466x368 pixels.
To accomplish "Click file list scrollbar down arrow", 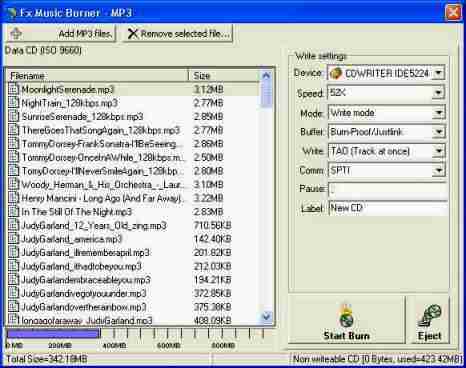I will (x=266, y=316).
